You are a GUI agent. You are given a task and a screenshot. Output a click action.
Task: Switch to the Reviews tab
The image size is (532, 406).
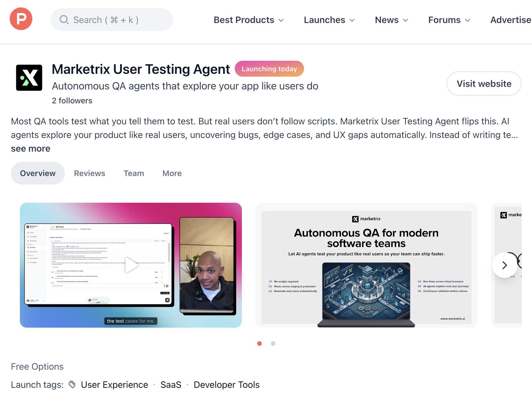pos(89,173)
